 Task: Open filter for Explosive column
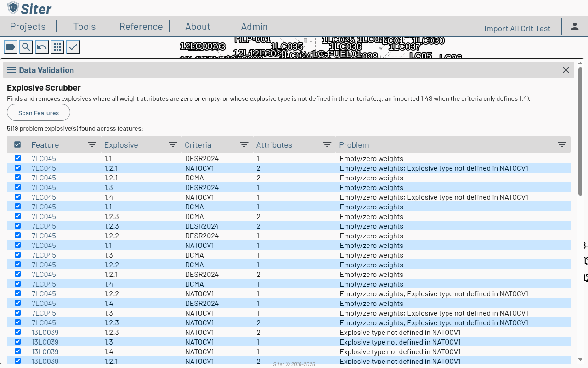[x=173, y=144]
